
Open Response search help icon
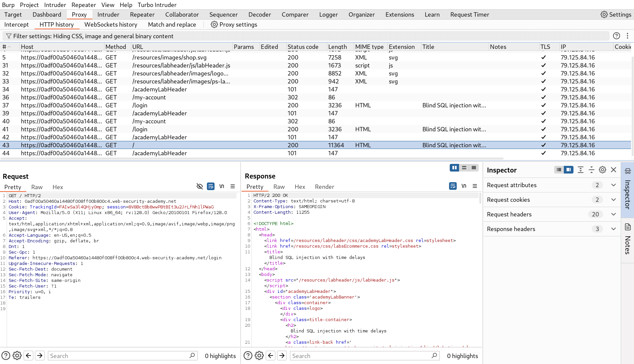click(248, 356)
